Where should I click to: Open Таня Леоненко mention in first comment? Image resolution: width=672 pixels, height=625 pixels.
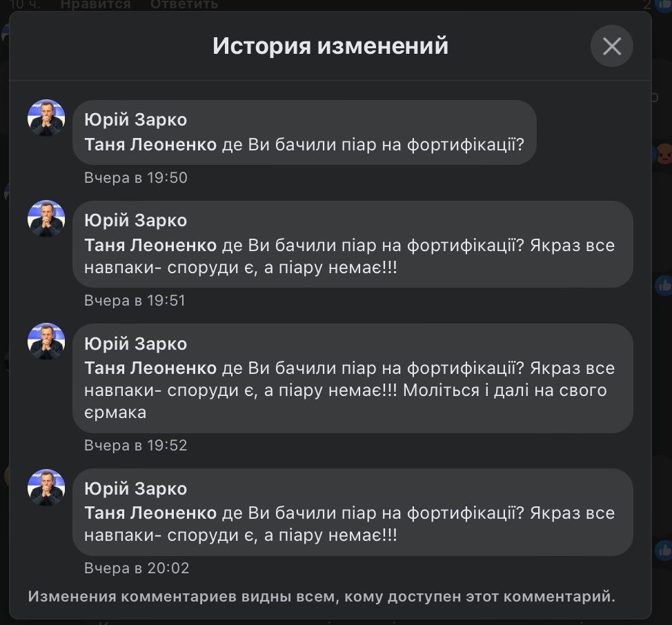pos(150,144)
